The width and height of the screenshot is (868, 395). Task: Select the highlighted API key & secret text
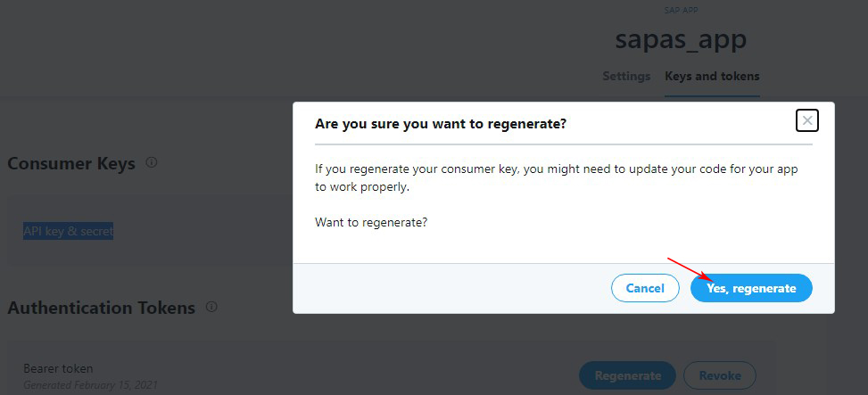68,231
